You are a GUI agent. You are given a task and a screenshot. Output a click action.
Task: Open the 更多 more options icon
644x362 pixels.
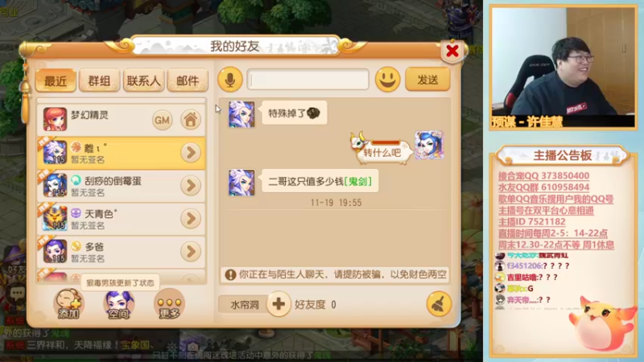pos(169,304)
